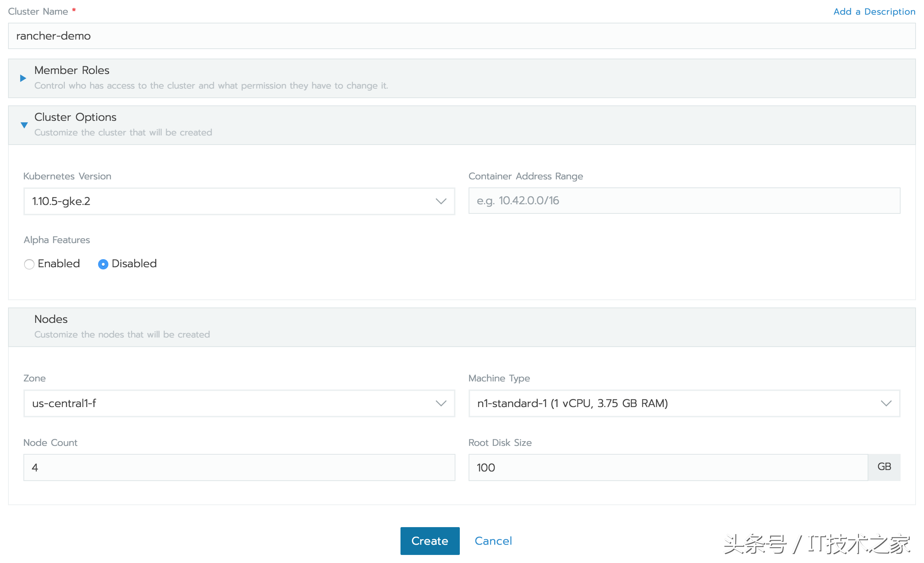The width and height of the screenshot is (924, 563).
Task: Expand the Member Roles triangle arrow
Action: pyautogui.click(x=23, y=78)
